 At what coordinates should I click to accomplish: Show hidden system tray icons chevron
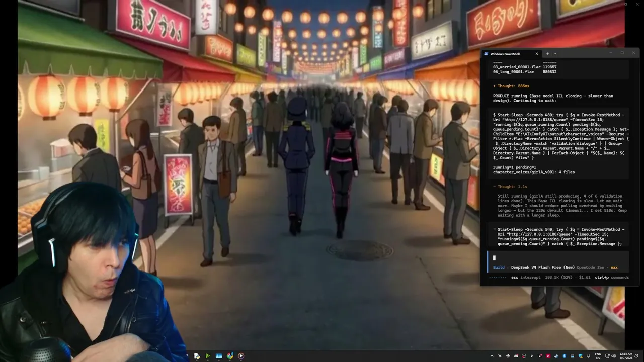pyautogui.click(x=492, y=356)
